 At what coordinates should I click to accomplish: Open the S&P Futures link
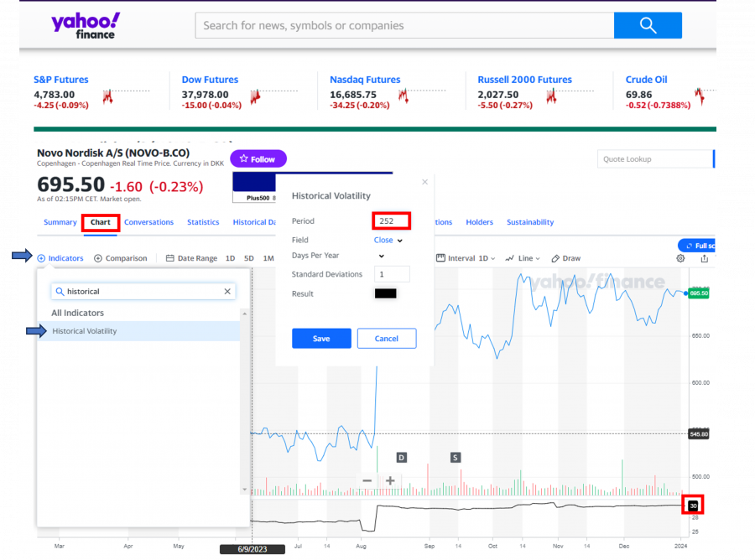pyautogui.click(x=61, y=80)
